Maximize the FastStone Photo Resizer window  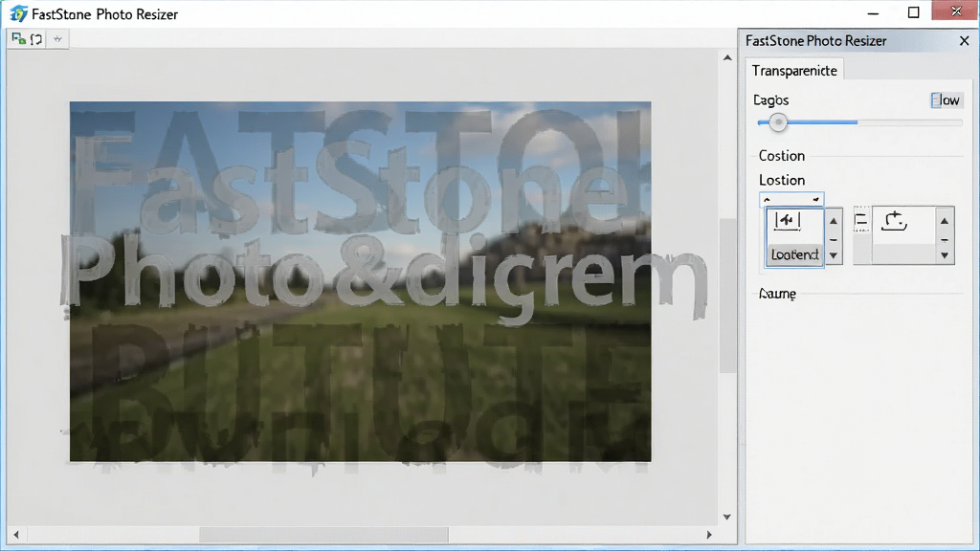coord(913,12)
